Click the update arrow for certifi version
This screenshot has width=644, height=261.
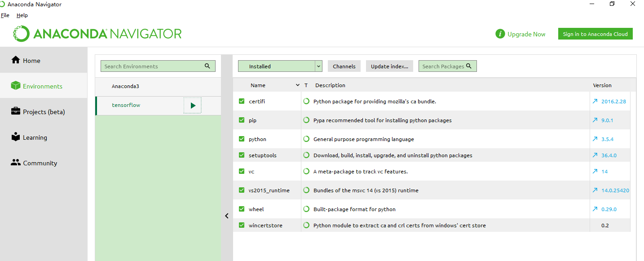[x=595, y=102]
